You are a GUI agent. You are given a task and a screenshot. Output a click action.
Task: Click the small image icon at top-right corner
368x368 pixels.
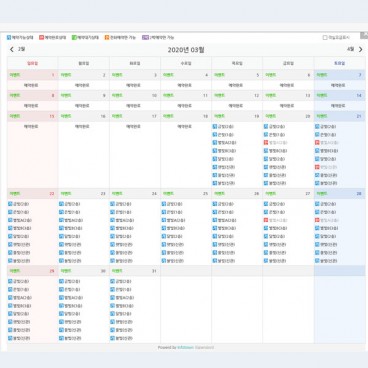click(364, 35)
